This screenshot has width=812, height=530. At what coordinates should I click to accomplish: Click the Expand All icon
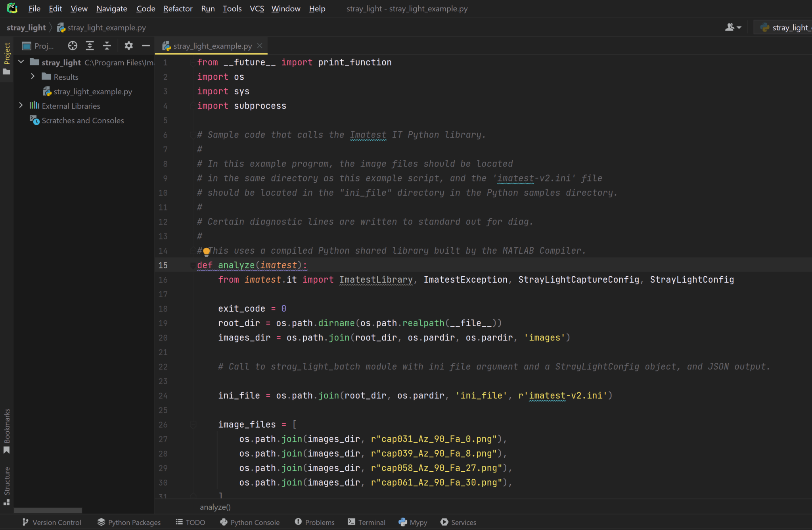click(x=90, y=46)
